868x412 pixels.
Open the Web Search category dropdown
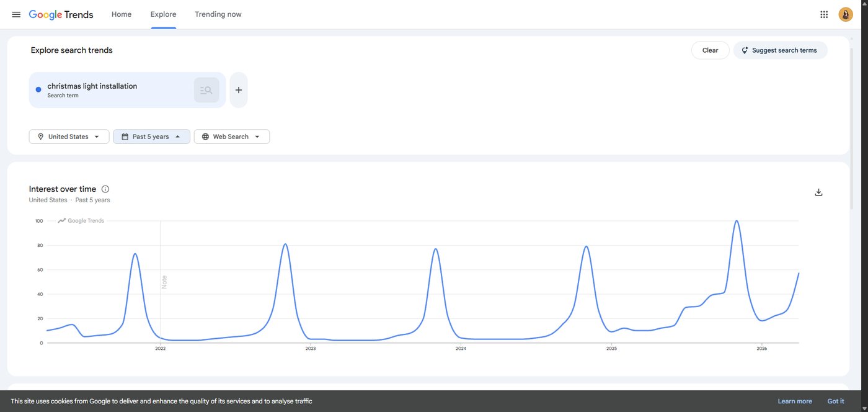tap(231, 136)
